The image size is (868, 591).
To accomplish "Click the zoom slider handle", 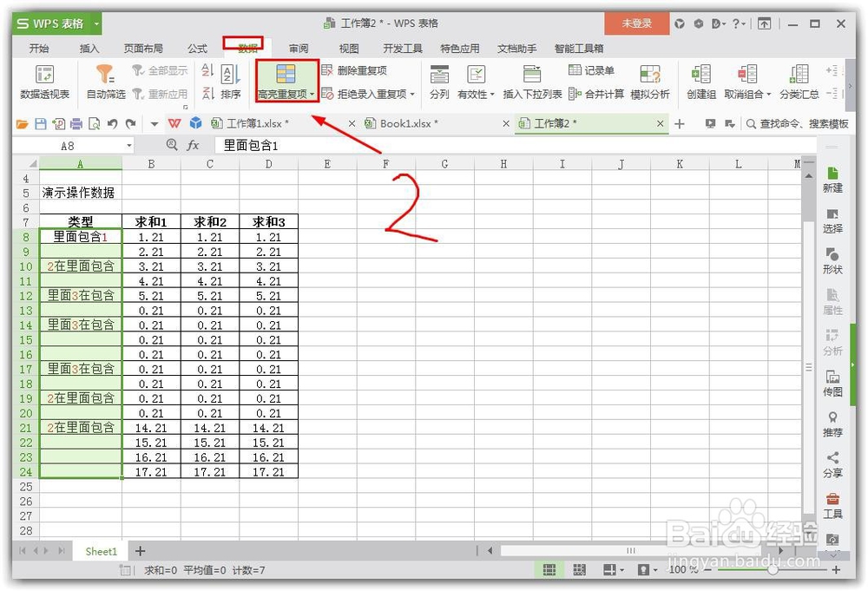I will click(773, 569).
